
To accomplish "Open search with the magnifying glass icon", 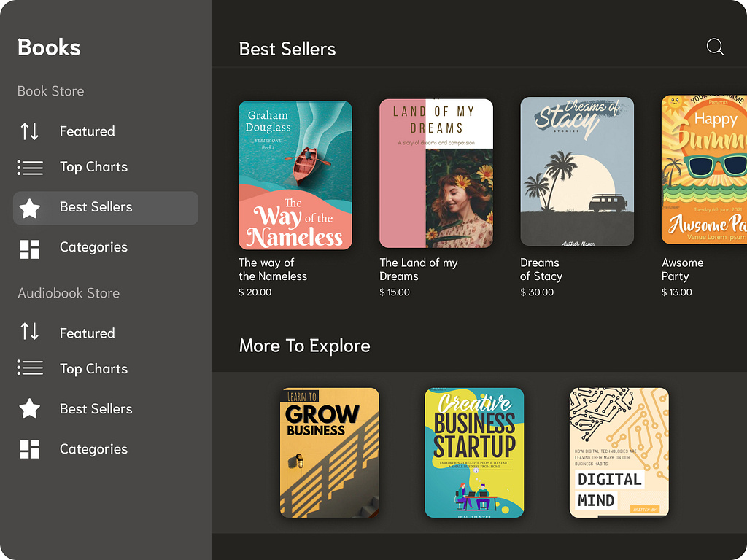I will click(x=715, y=47).
